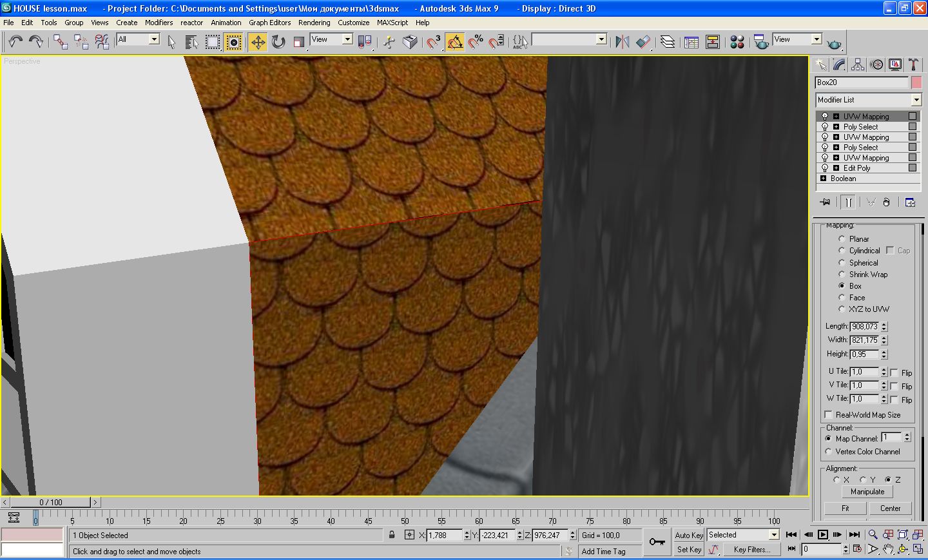This screenshot has height=560, width=928.
Task: Switch to the Motion command panel
Action: [x=876, y=64]
